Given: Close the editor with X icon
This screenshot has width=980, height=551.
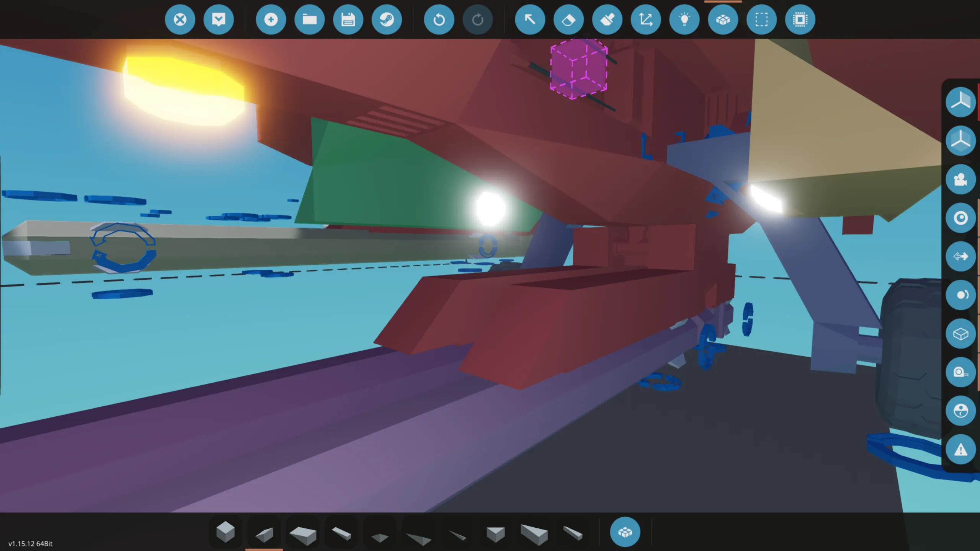Looking at the screenshot, I should click(x=180, y=20).
